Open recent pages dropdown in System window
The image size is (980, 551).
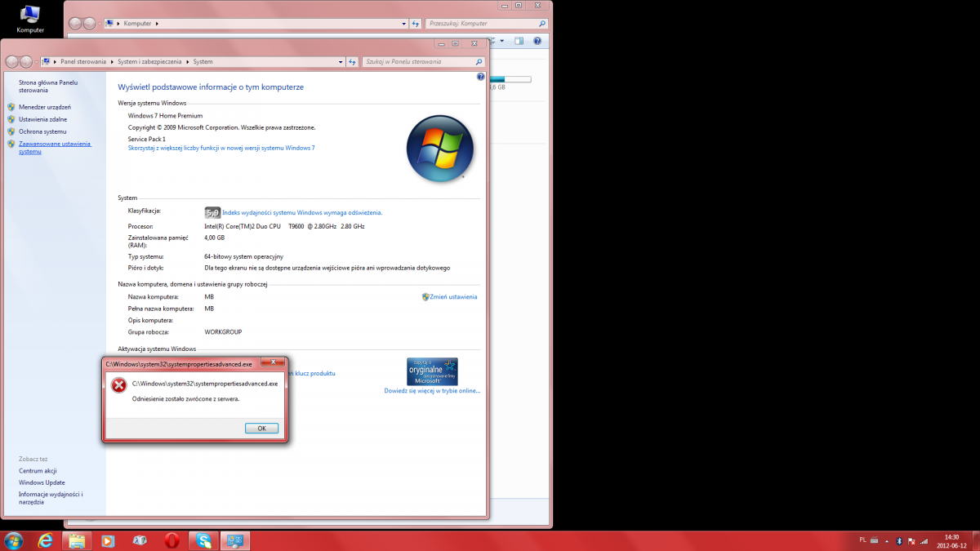pos(35,62)
